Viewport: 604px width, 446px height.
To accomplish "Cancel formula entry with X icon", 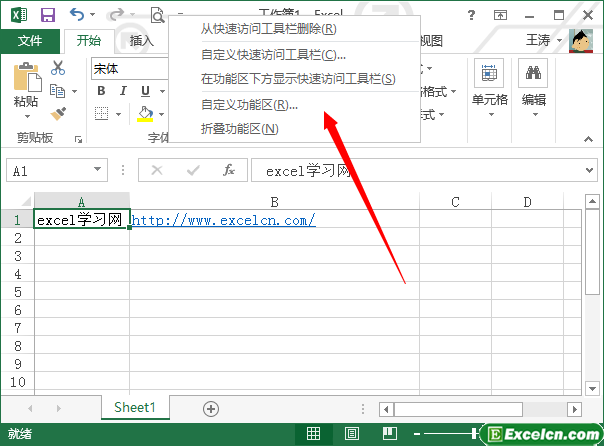I will (x=157, y=170).
